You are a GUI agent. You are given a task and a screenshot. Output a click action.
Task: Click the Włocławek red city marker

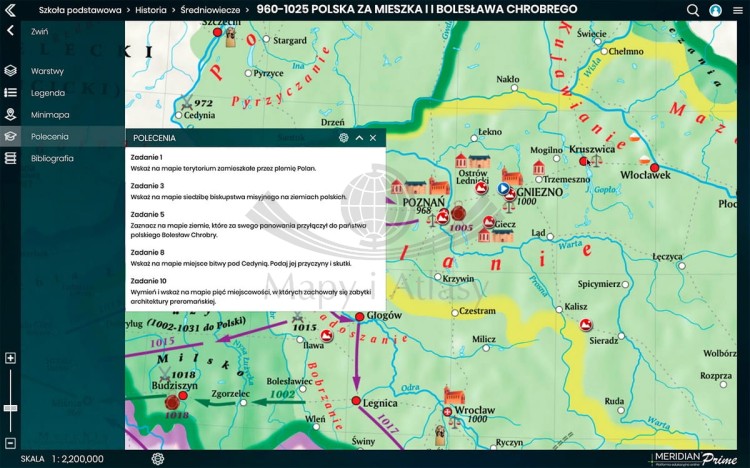pos(654,167)
